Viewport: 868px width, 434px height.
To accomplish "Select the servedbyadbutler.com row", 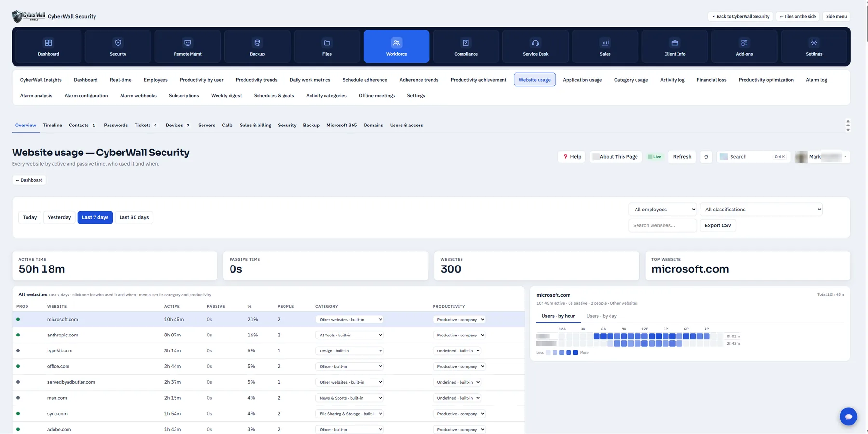I will pos(268,382).
